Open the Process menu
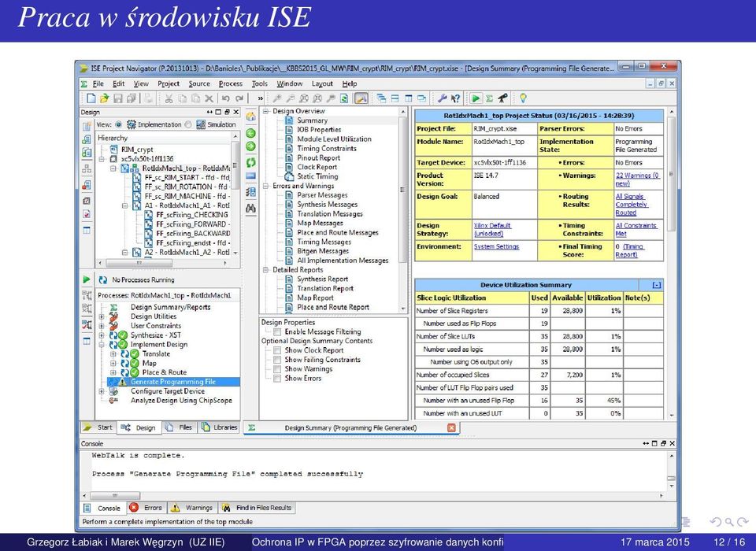 (x=231, y=83)
